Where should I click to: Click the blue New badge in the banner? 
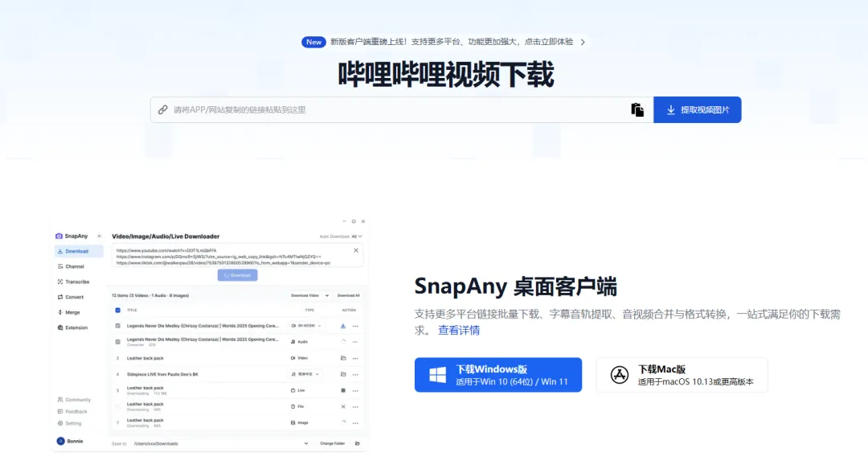tap(313, 42)
